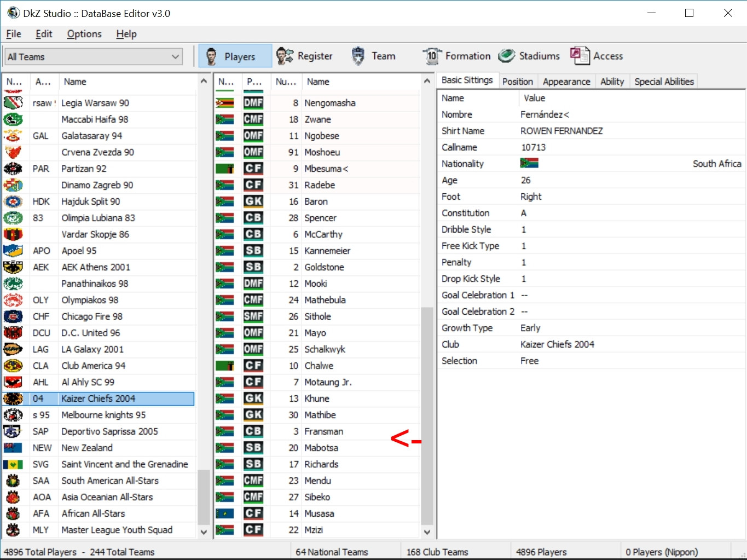
Task: Open the Stadiums icon
Action: [x=507, y=56]
